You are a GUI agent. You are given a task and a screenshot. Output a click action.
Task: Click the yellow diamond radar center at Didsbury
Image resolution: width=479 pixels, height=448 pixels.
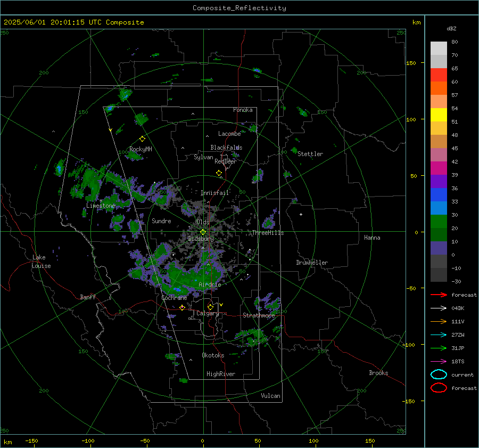pos(203,232)
